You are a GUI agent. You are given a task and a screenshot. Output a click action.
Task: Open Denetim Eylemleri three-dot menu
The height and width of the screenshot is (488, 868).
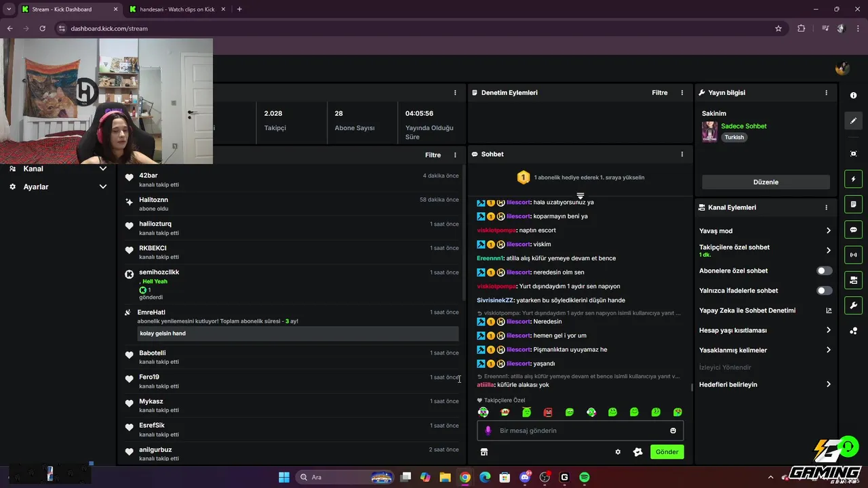click(682, 93)
